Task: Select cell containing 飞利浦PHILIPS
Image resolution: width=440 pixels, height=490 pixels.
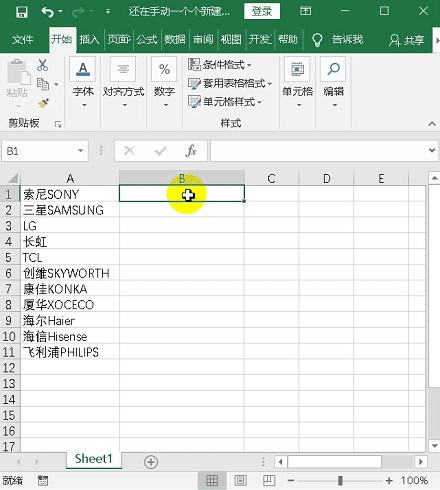Action: 70,352
